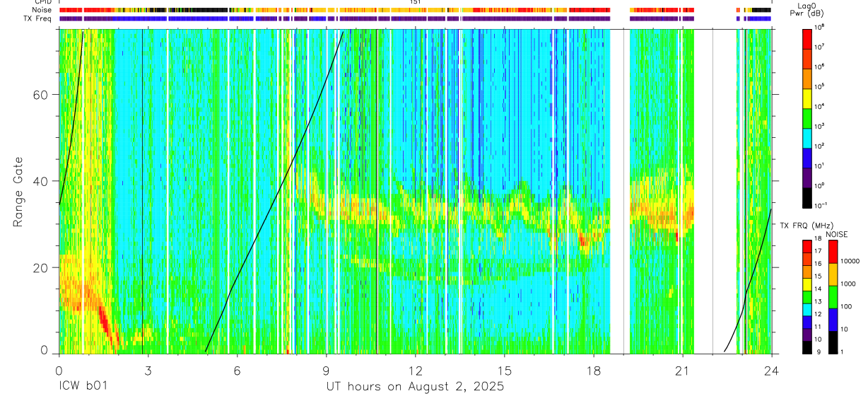This screenshot has width=868, height=401.
Task: Click the TX Freq color strip above the plot
Action: [x=415, y=18]
